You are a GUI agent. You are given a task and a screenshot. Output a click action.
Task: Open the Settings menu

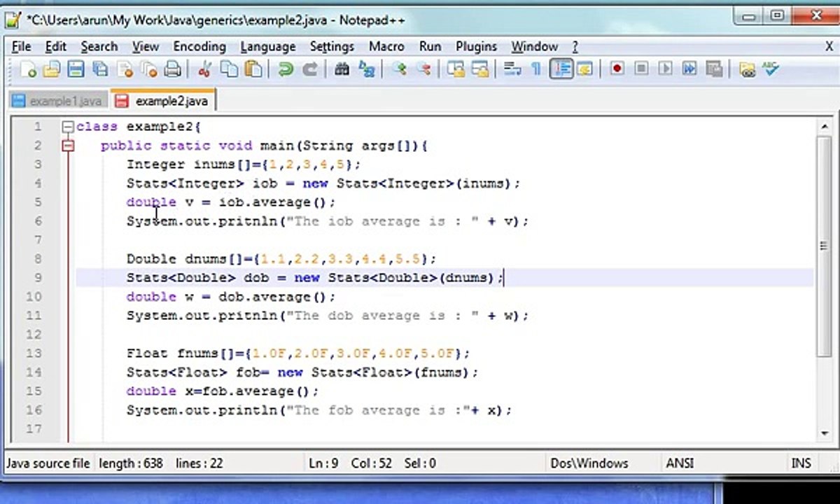pos(332,46)
